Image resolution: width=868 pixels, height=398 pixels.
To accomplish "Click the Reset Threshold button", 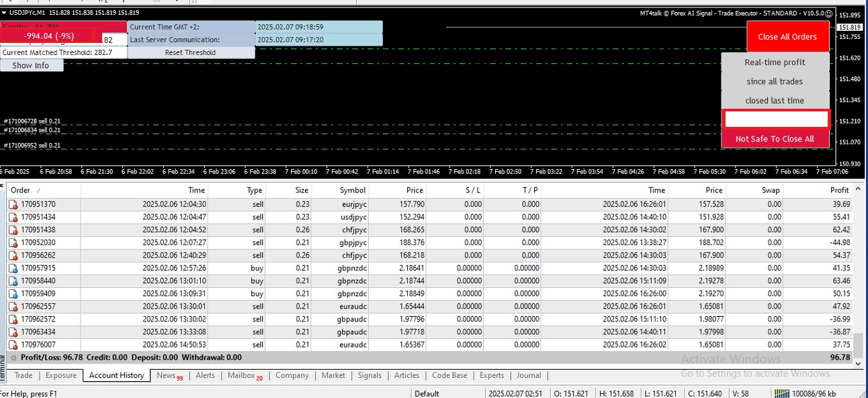I will pos(190,52).
